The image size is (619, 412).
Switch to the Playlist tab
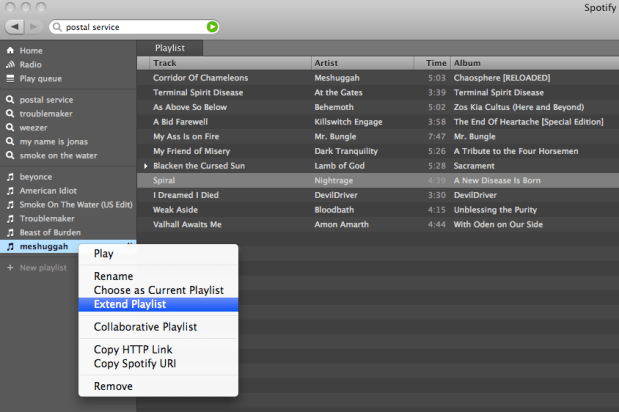point(170,48)
